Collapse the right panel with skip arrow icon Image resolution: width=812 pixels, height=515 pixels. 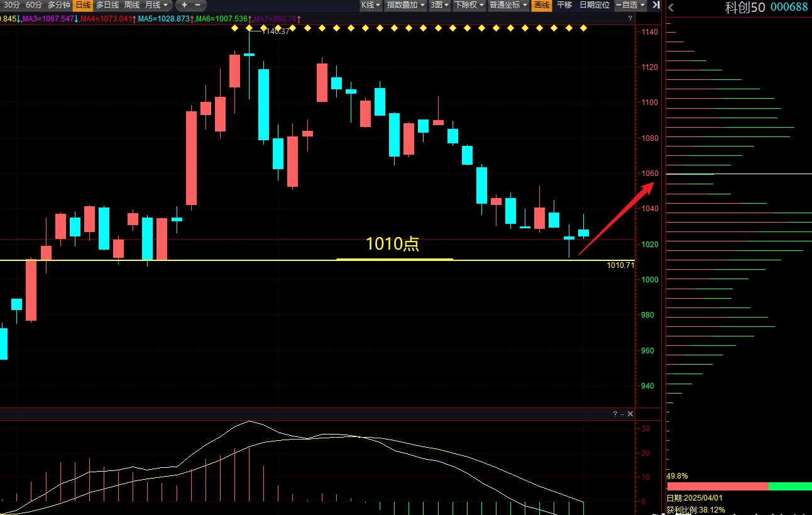pos(656,5)
